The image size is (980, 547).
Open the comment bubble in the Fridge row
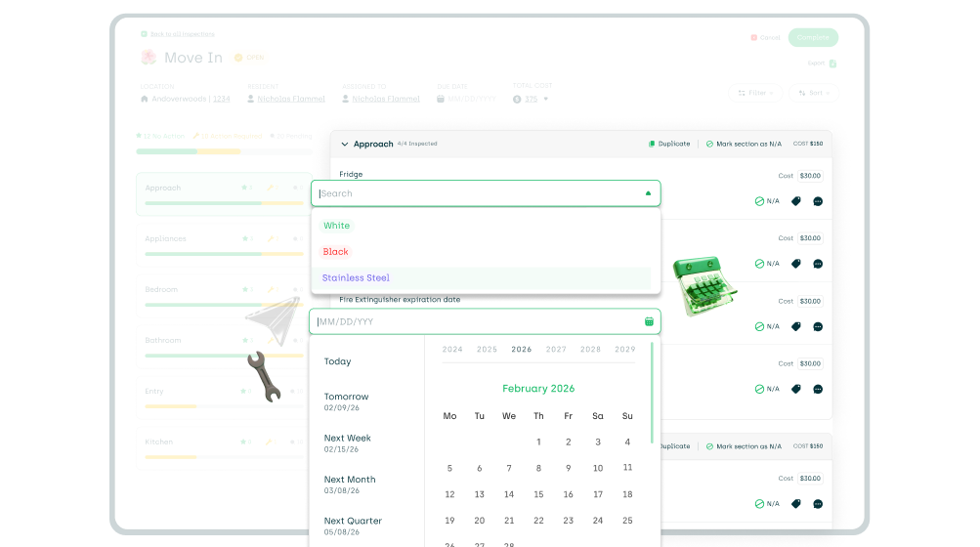click(818, 201)
